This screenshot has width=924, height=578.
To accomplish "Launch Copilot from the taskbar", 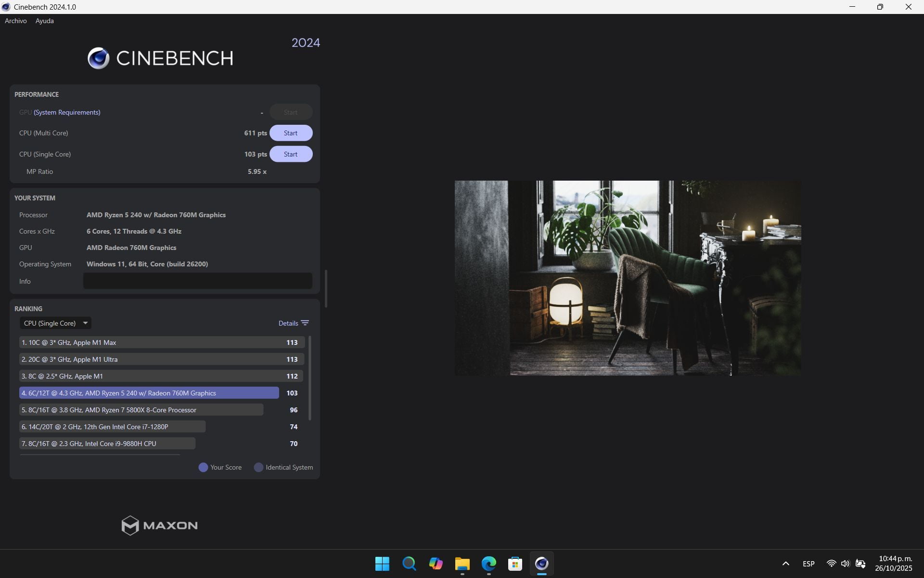I will [x=436, y=564].
